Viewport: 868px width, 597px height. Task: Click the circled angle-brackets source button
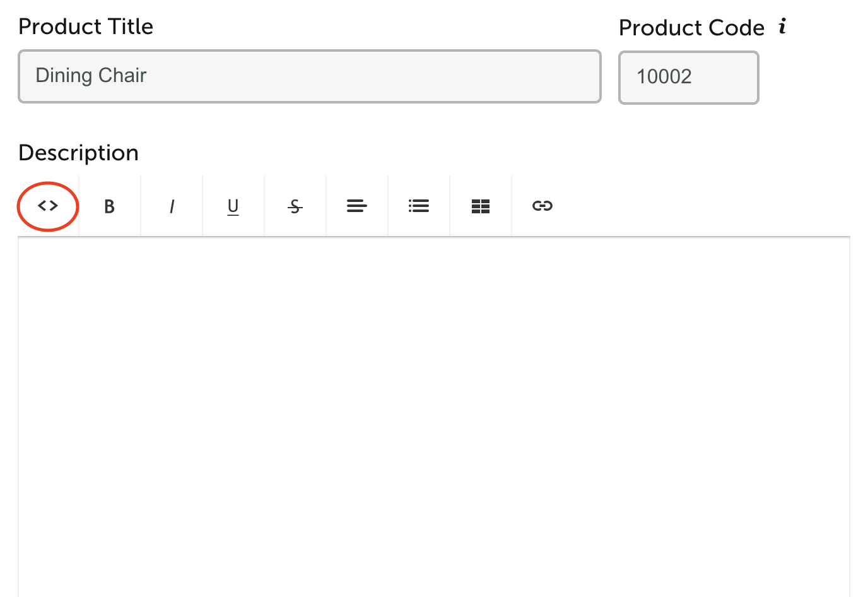pyautogui.click(x=48, y=206)
